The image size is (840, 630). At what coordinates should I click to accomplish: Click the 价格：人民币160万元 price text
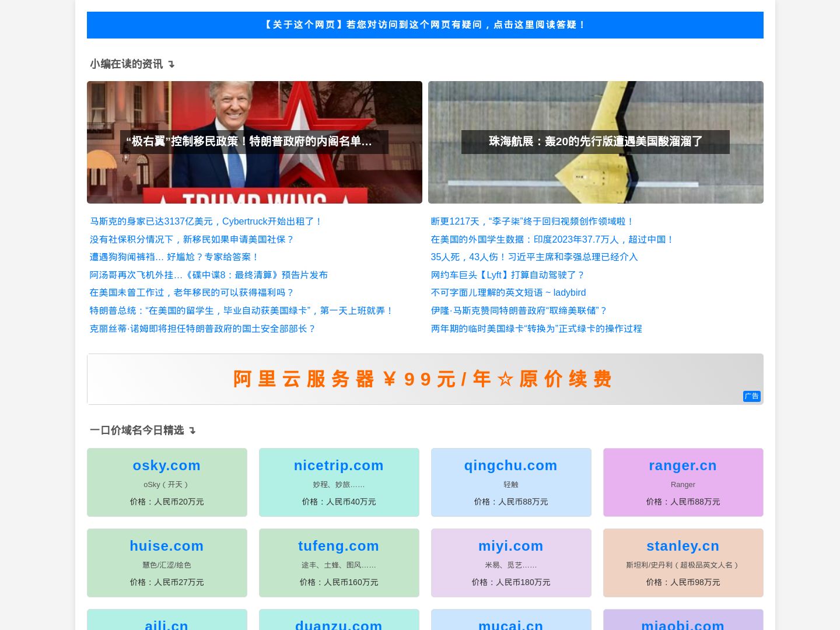[x=339, y=582]
